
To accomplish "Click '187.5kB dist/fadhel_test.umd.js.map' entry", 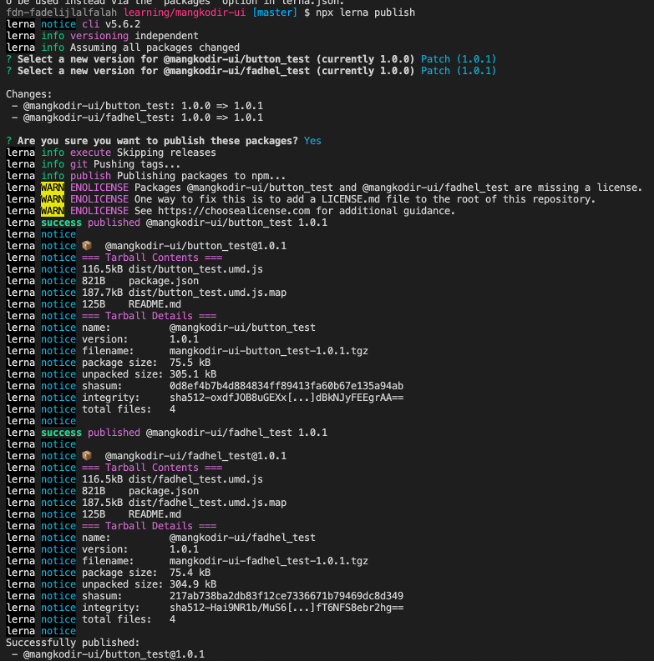I will click(x=184, y=503).
